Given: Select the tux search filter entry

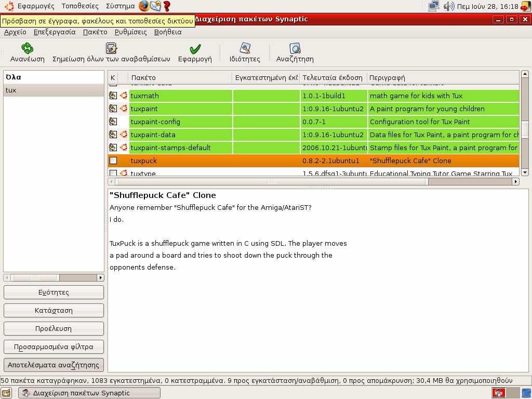Looking at the screenshot, I should [x=54, y=90].
